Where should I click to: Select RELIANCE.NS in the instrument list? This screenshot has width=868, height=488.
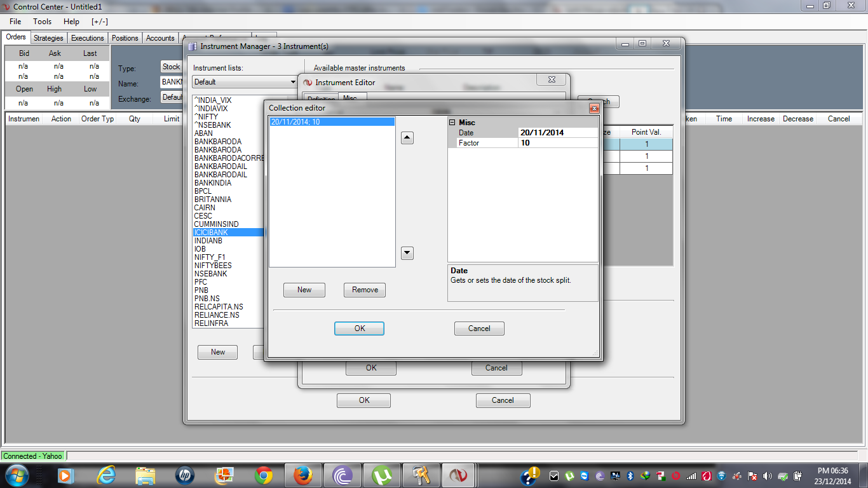(x=228, y=315)
